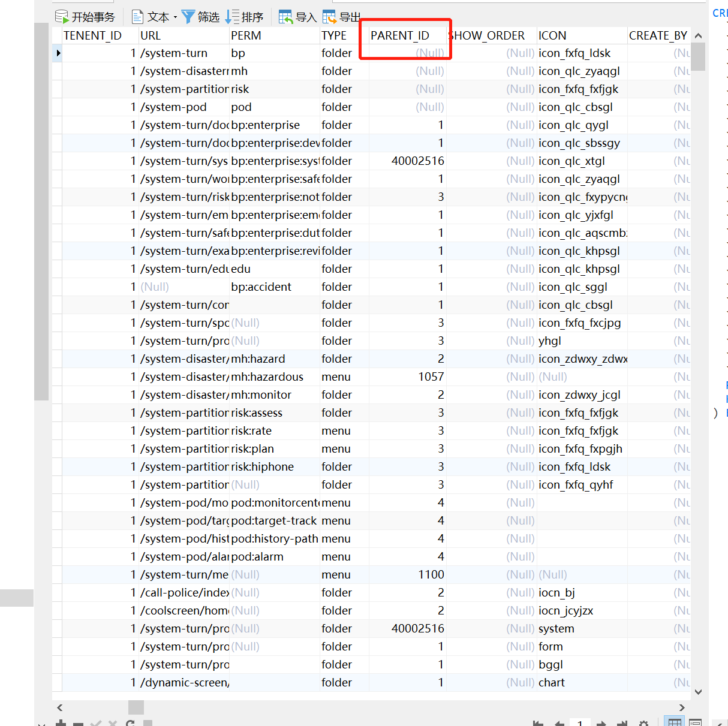The image size is (728, 726).
Task: Select the 'bggl' ICON cell
Action: (582, 664)
